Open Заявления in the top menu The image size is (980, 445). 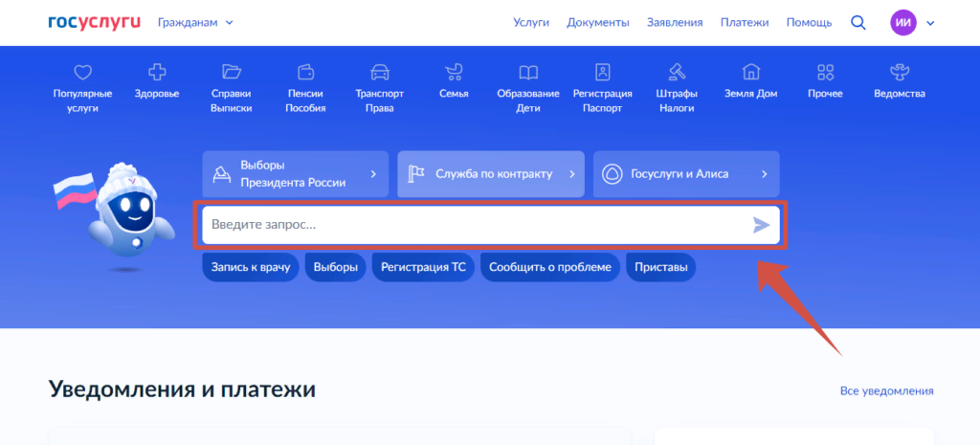675,23
